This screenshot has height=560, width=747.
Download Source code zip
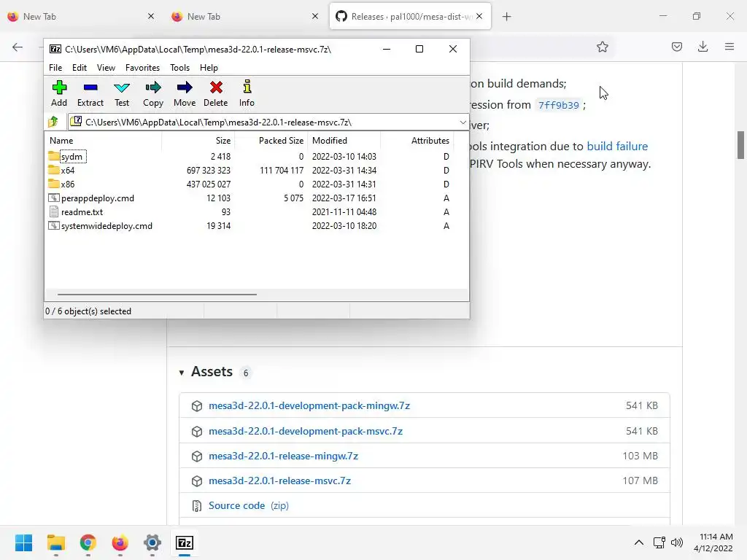click(x=249, y=505)
